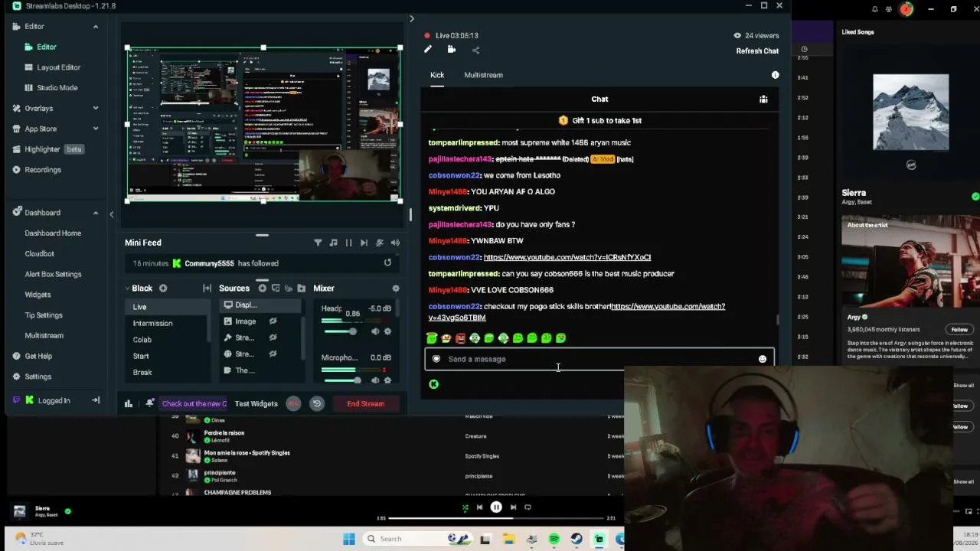Open Highlighter beta in the sidebar

pos(47,149)
